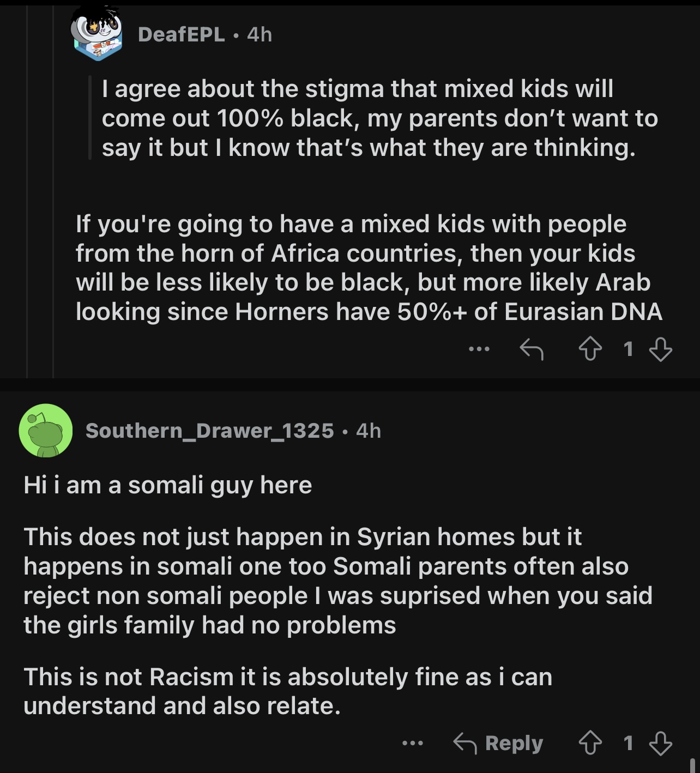700x773 pixels.
Task: Downvote DeafEPL's comment
Action: pyautogui.click(x=661, y=349)
